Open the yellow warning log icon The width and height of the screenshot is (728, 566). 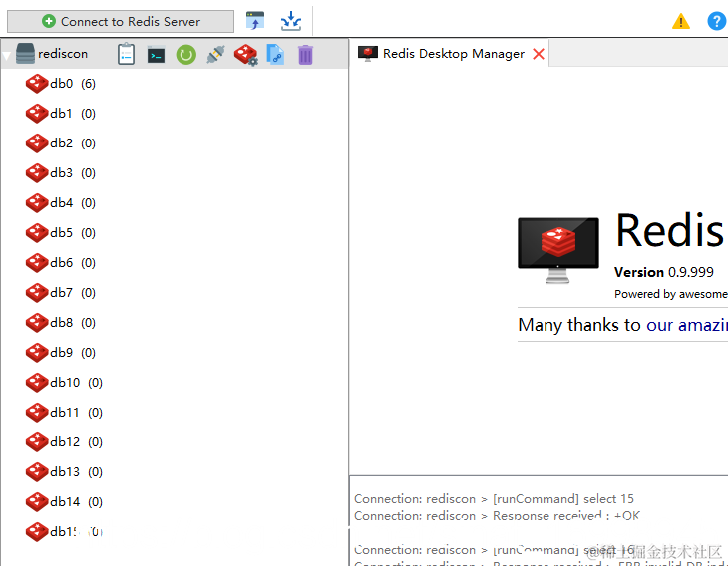click(681, 21)
